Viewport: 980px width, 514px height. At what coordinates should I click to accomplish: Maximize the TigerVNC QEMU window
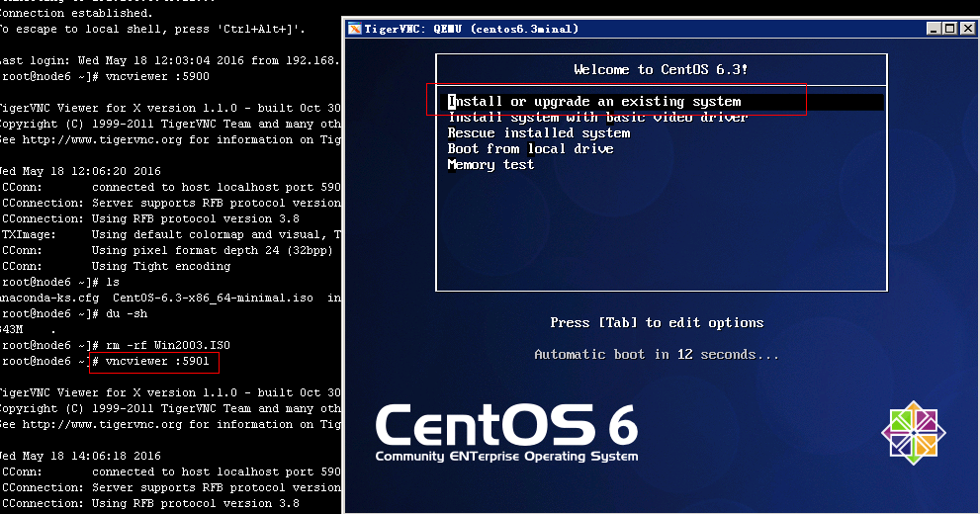pos(950,29)
